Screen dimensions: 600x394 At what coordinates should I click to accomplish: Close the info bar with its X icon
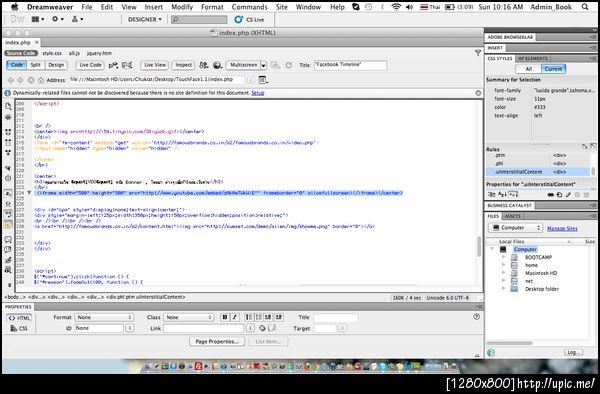(x=478, y=93)
